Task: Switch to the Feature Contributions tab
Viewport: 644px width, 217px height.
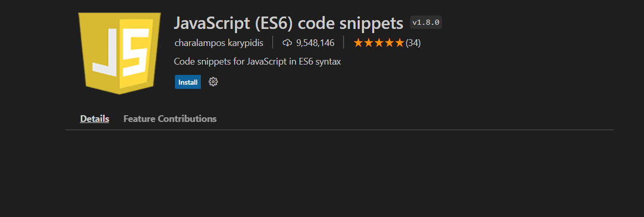Action: (170, 118)
